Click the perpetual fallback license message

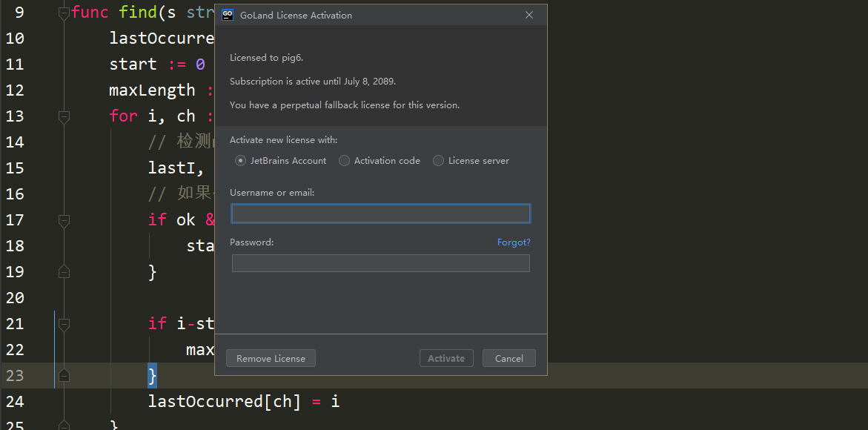(x=345, y=105)
